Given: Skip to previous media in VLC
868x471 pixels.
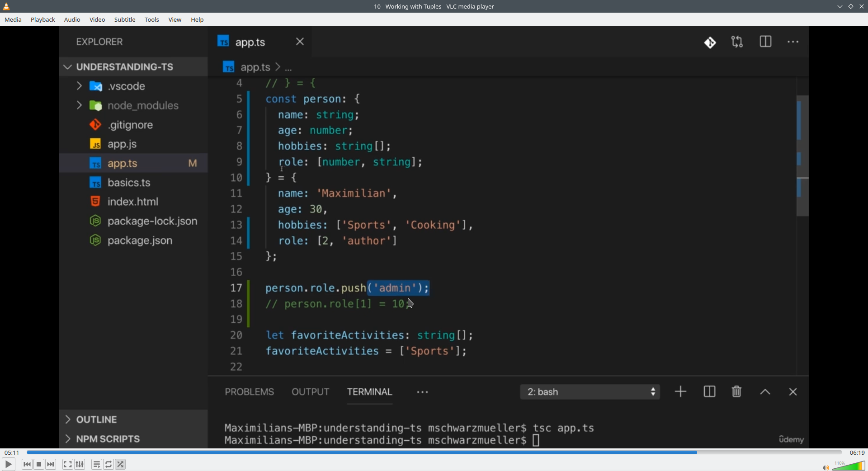Looking at the screenshot, I should 27,464.
